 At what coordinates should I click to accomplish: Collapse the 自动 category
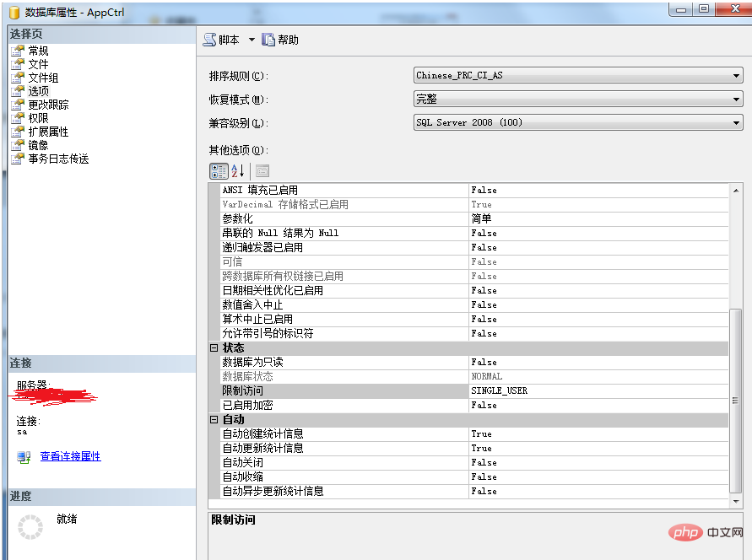(x=214, y=420)
